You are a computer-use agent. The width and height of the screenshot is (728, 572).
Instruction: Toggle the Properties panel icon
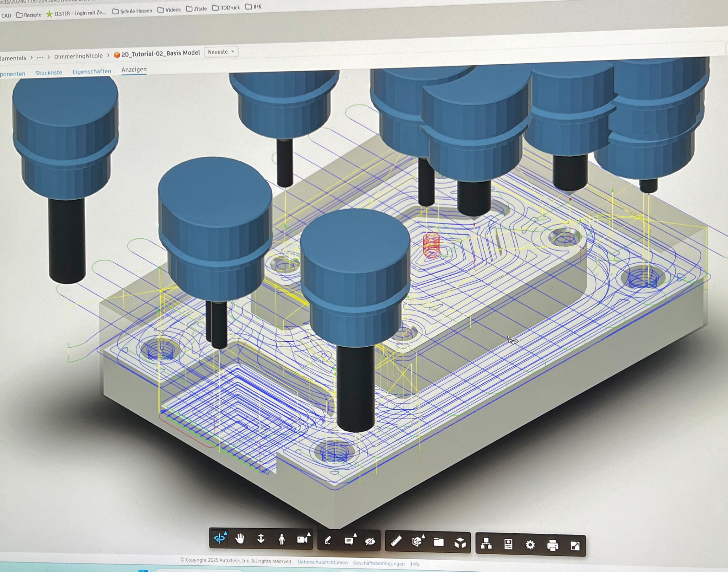pyautogui.click(x=508, y=544)
